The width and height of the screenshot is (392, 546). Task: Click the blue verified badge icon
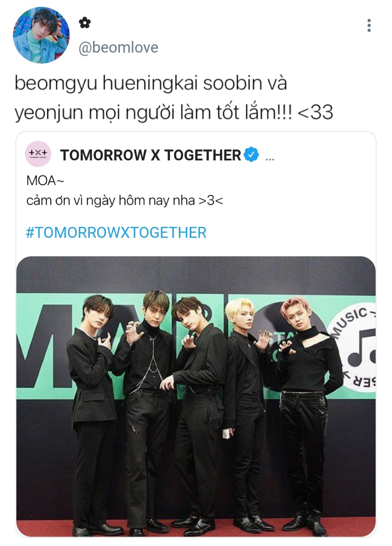(x=251, y=155)
